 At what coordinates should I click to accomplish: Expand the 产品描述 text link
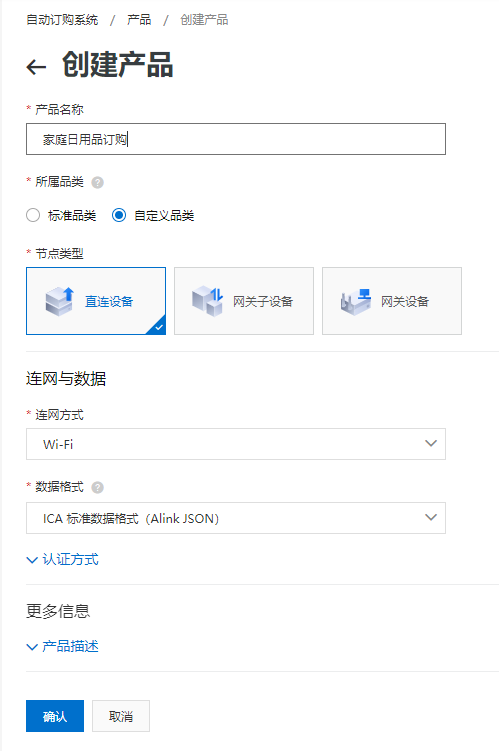coord(70,647)
